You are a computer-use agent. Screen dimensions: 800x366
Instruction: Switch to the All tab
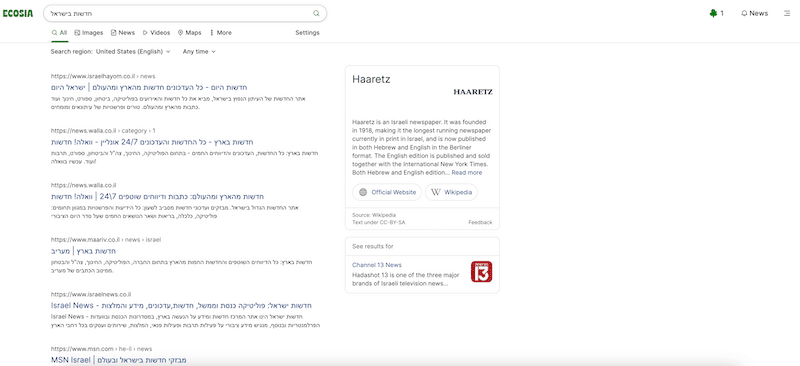click(59, 33)
